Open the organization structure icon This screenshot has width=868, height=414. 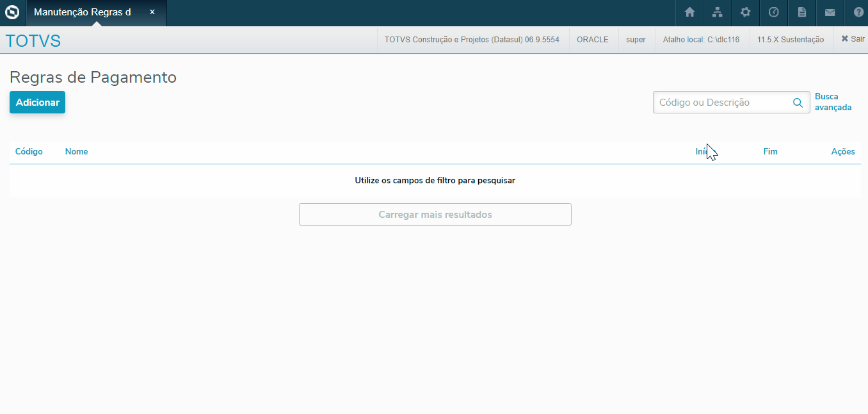718,12
